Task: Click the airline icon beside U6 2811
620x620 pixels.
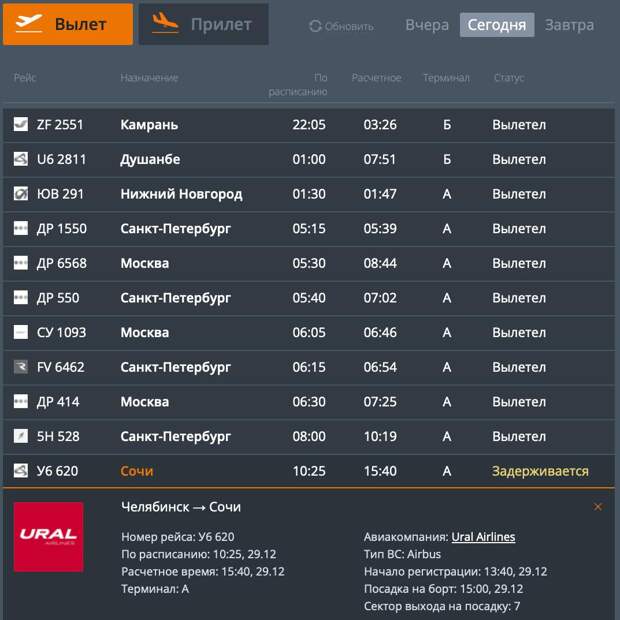Action: [21, 159]
